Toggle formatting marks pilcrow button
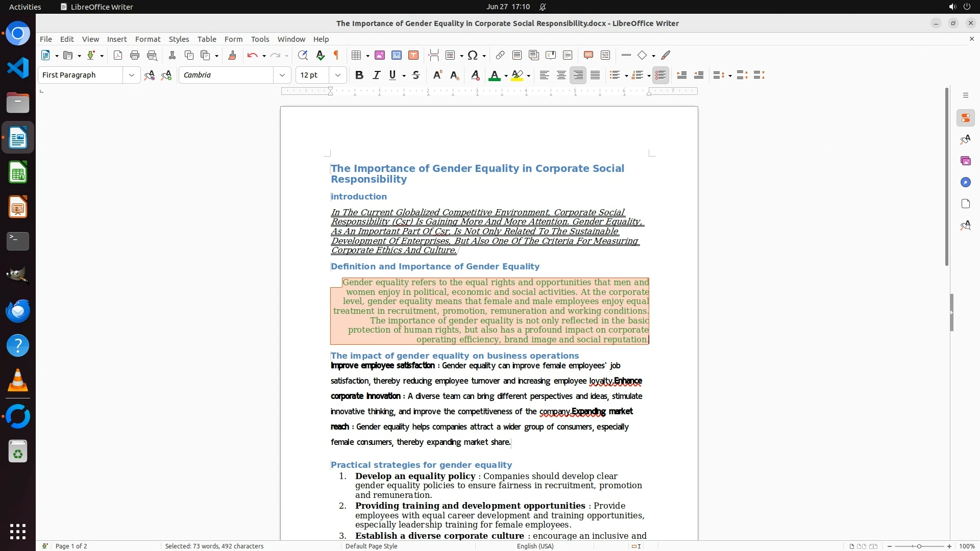Image resolution: width=980 pixels, height=551 pixels. pyautogui.click(x=336, y=55)
